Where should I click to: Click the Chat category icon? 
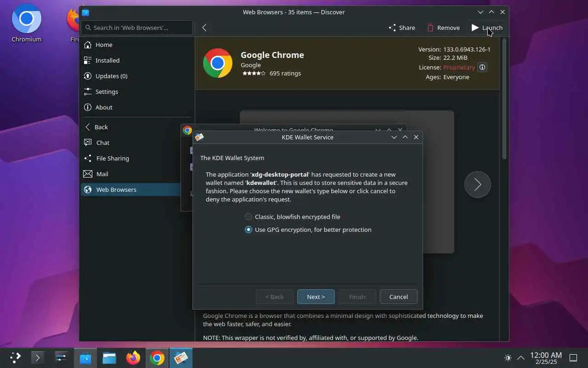(88, 143)
